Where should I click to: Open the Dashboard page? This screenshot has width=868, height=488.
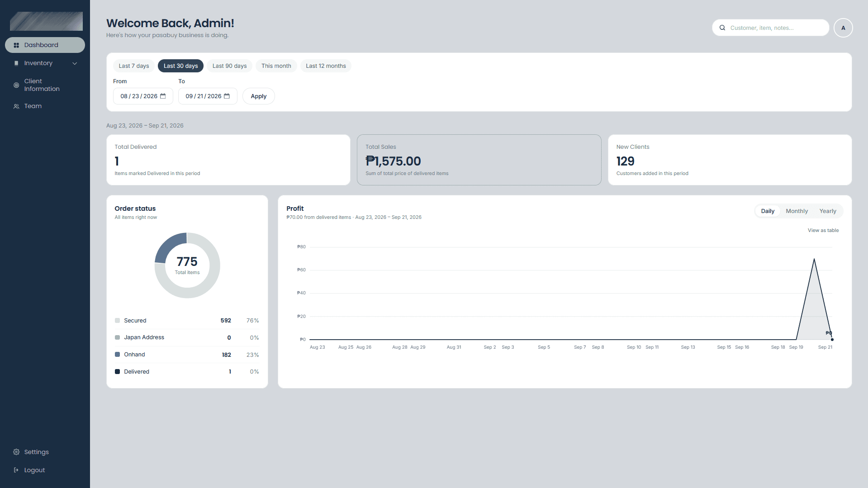tap(45, 45)
